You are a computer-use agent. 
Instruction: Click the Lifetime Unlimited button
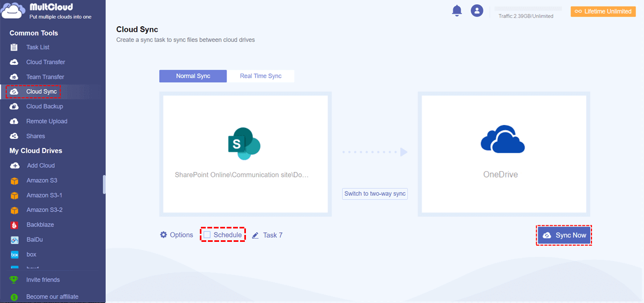point(603,11)
